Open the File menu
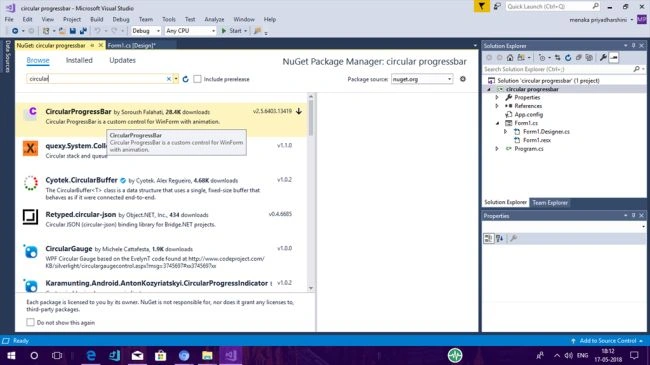 pos(9,19)
